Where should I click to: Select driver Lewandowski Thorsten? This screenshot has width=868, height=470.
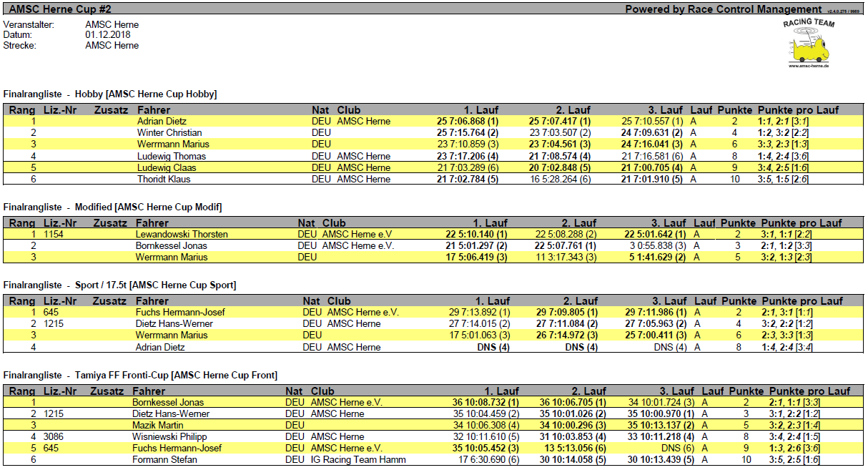[182, 234]
